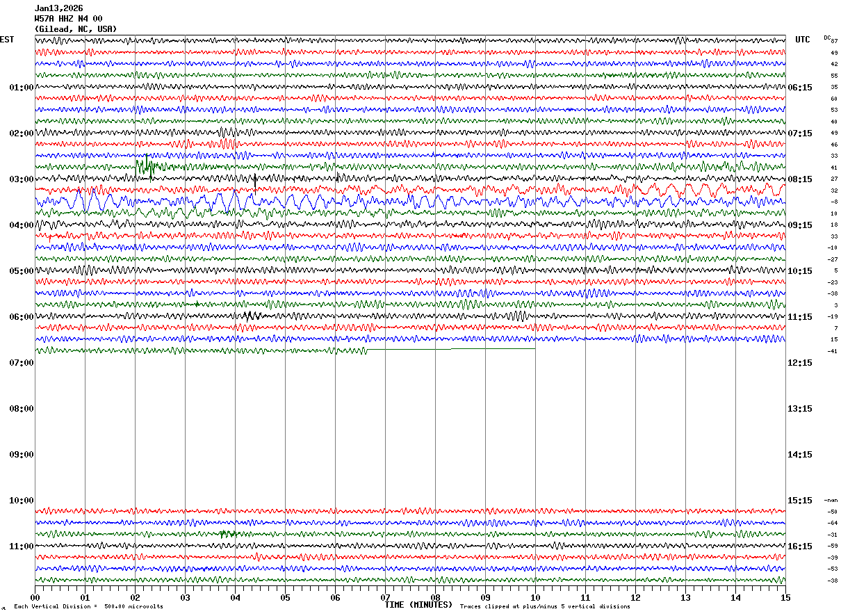The width and height of the screenshot is (841, 616).
Task: Click the date label Jan13,2026
Action: click(x=58, y=8)
